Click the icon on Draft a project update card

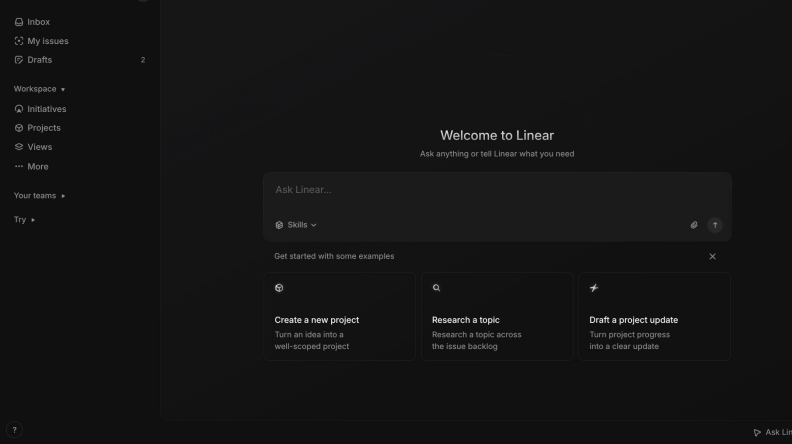(594, 288)
